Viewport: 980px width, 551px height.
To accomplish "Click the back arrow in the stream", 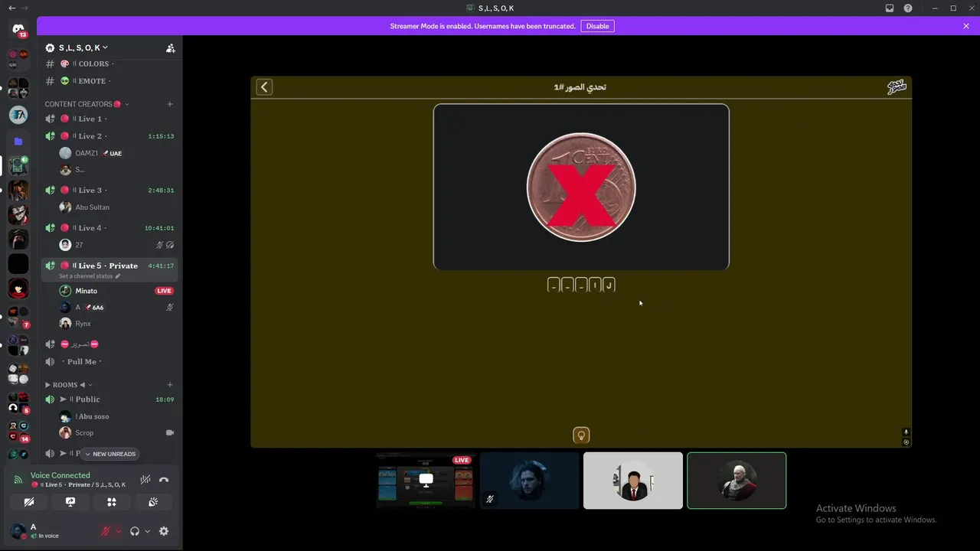I will tap(264, 87).
